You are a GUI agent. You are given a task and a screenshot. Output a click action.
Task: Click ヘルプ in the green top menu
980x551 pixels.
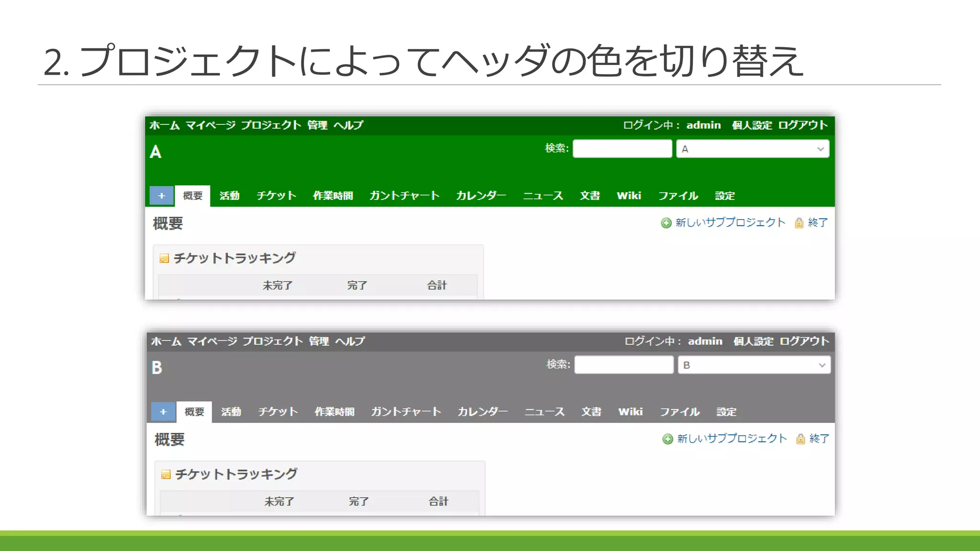pos(348,125)
